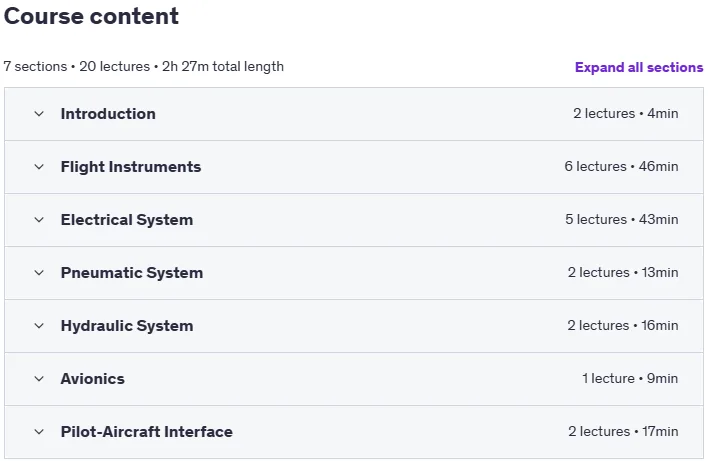Expand Flight Instruments section chevron
The width and height of the screenshot is (708, 461).
tap(39, 167)
